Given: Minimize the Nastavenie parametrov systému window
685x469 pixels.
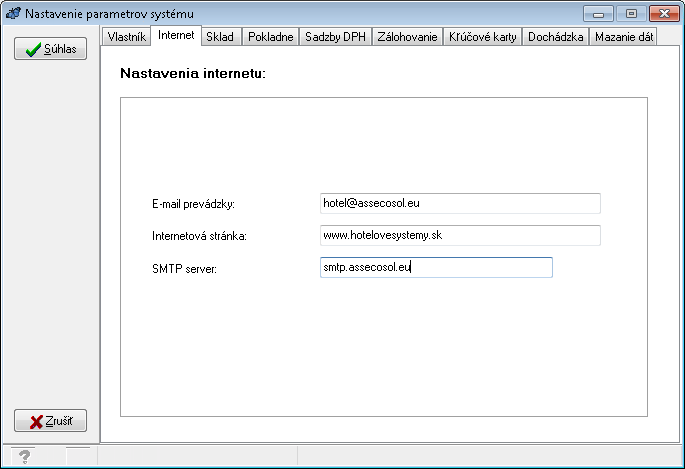Looking at the screenshot, I should [x=599, y=14].
